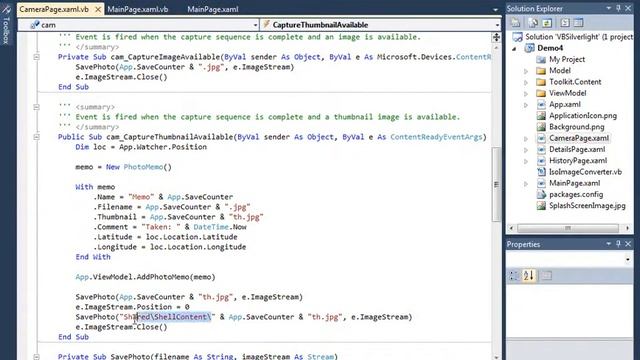
Task: Select Background.png file
Action: click(576, 127)
